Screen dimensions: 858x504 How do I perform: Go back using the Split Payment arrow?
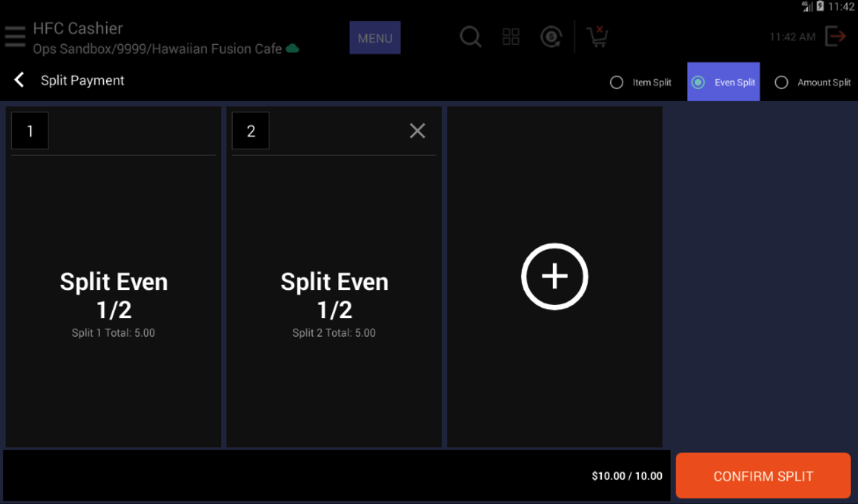(19, 81)
